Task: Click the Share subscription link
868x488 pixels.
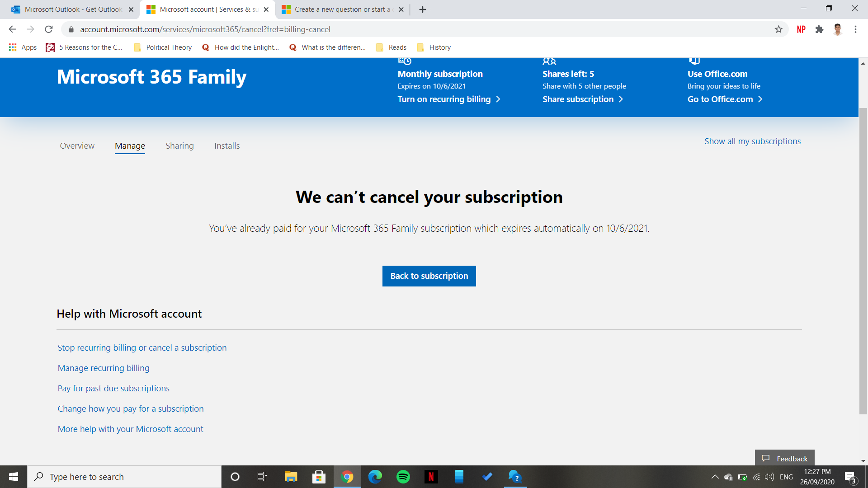Action: click(583, 99)
